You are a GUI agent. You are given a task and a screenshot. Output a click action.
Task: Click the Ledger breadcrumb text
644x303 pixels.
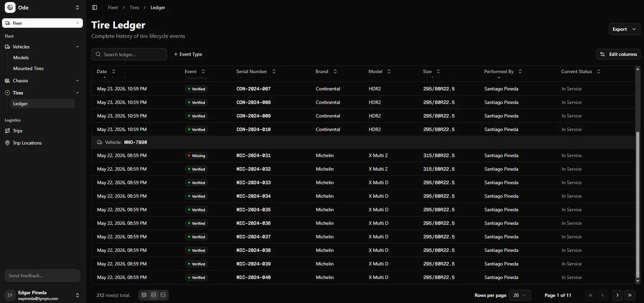pos(158,7)
